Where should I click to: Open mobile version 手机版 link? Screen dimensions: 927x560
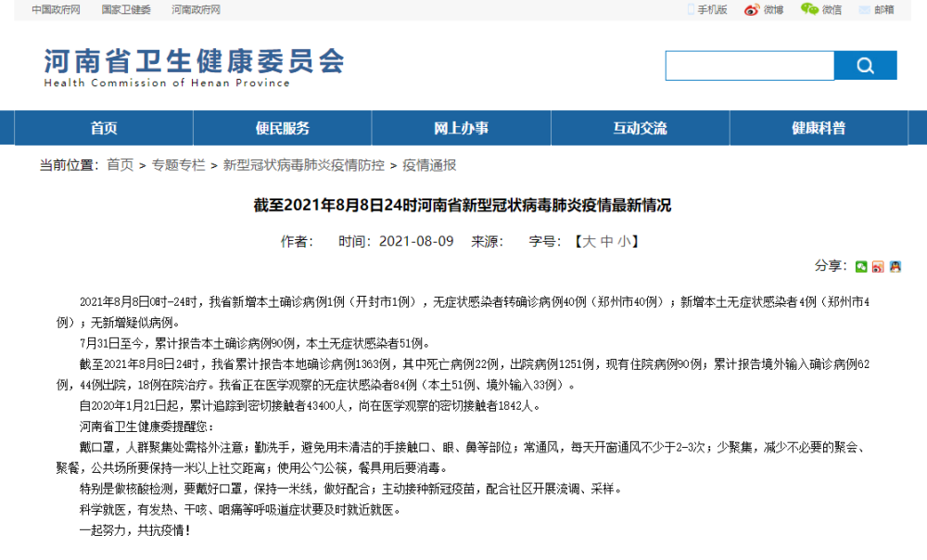707,9
